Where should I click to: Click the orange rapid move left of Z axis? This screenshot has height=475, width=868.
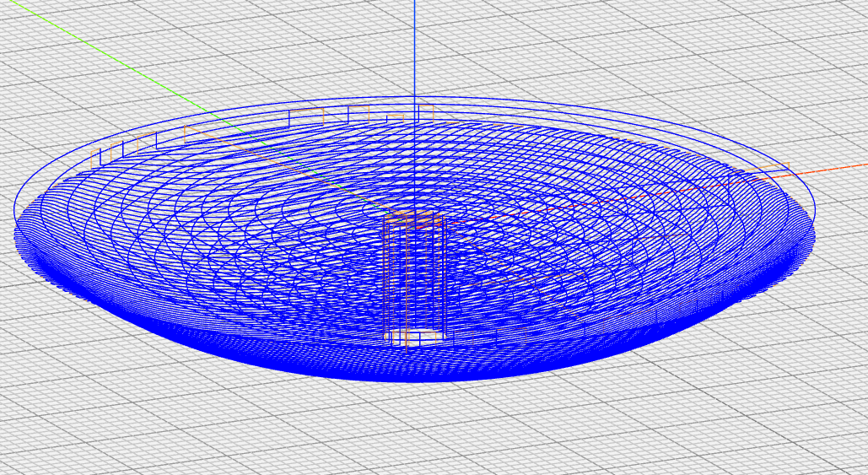coord(396,116)
